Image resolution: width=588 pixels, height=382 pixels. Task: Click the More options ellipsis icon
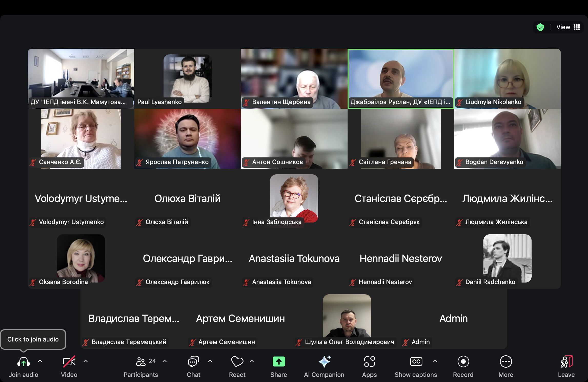[x=506, y=362]
